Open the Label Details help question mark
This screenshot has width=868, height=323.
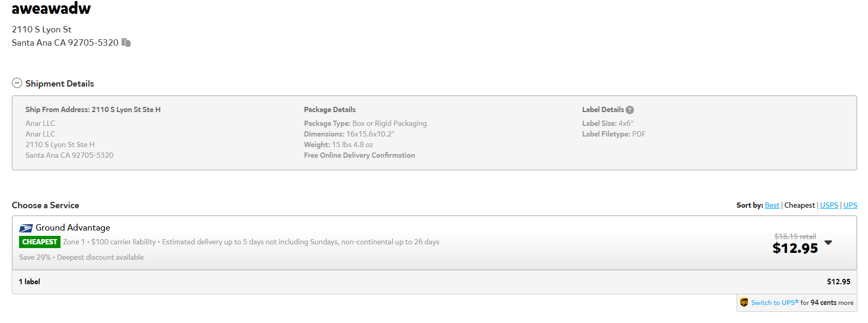(630, 110)
